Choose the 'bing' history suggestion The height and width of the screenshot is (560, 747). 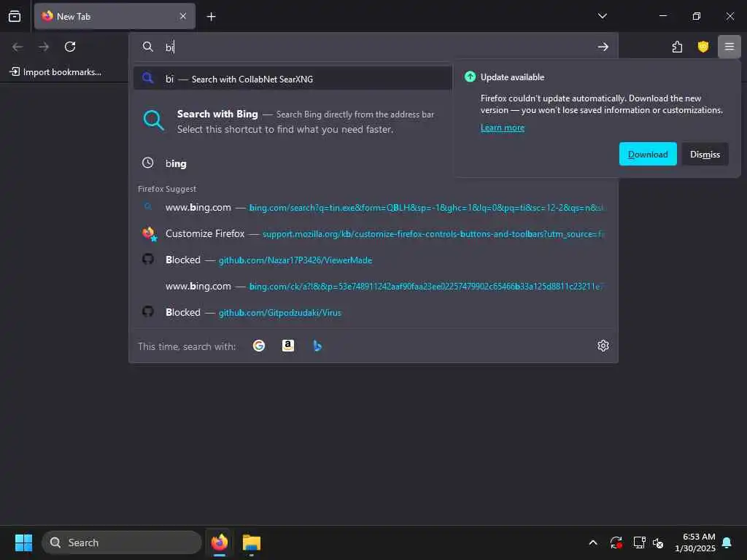pyautogui.click(x=293, y=163)
